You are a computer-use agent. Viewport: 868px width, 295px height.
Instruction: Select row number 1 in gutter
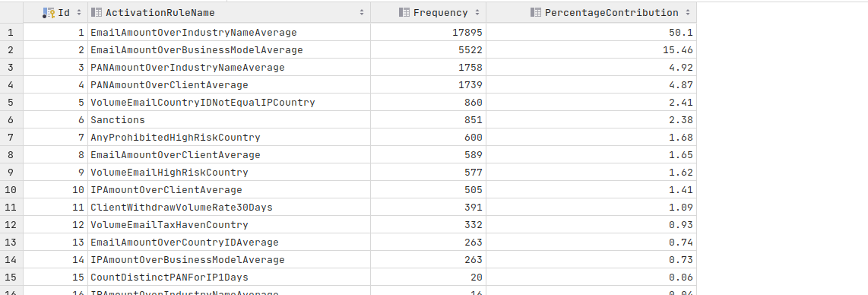point(11,33)
